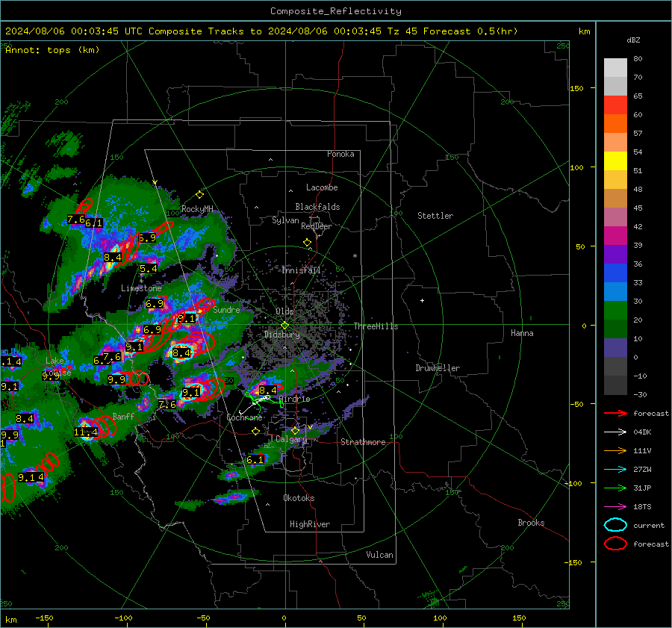Select the 6.1 storm label south of Calgary
The height and width of the screenshot is (628, 672).
click(255, 460)
